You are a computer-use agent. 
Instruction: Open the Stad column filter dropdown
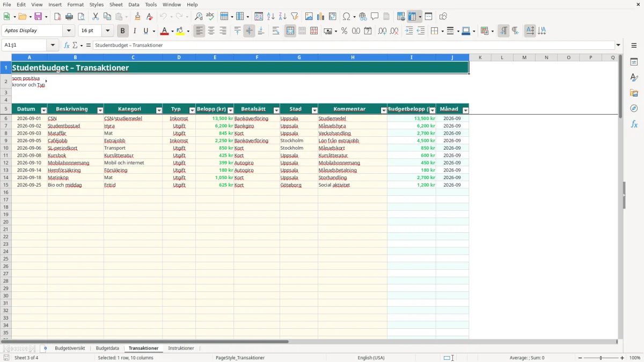314,110
